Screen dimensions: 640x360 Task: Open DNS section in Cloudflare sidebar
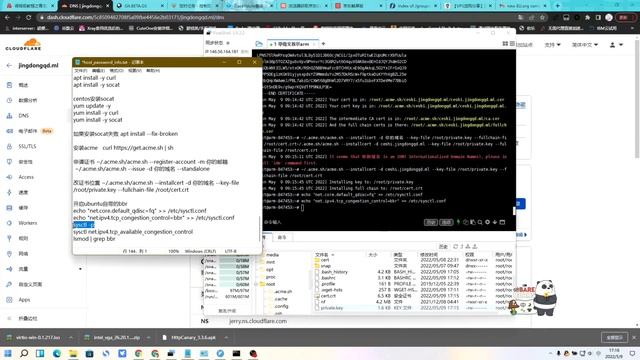23,116
